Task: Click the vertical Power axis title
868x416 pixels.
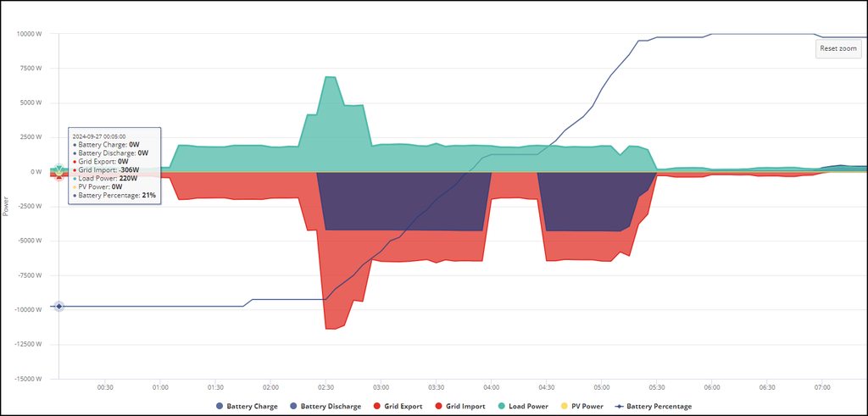Action: point(6,206)
